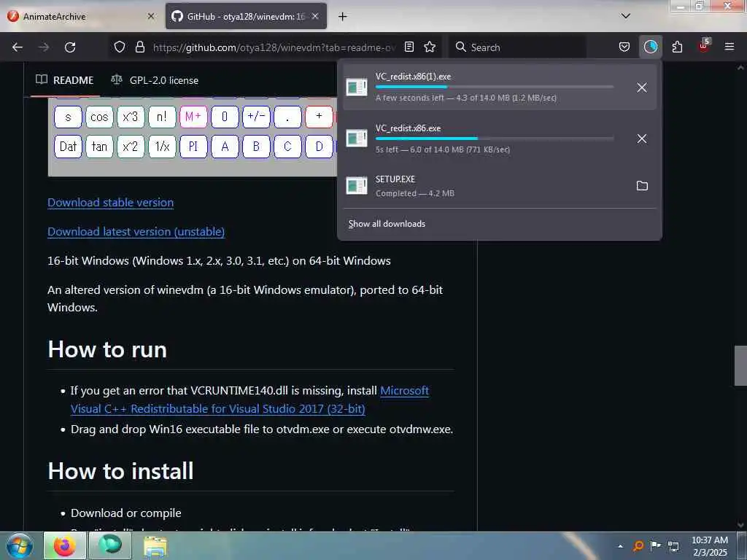This screenshot has width=747, height=560.
Task: Click Show all downloads
Action: point(387,224)
